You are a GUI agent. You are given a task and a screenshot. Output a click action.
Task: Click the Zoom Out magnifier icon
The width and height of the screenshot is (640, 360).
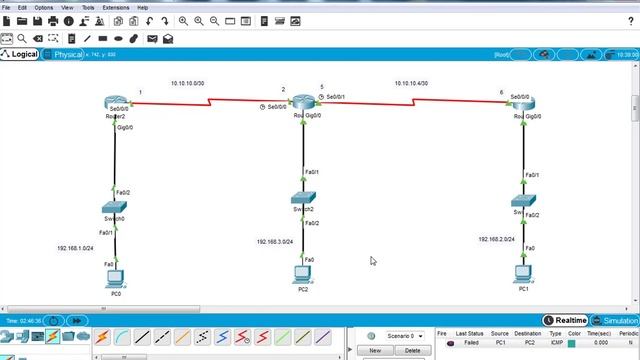[214, 21]
